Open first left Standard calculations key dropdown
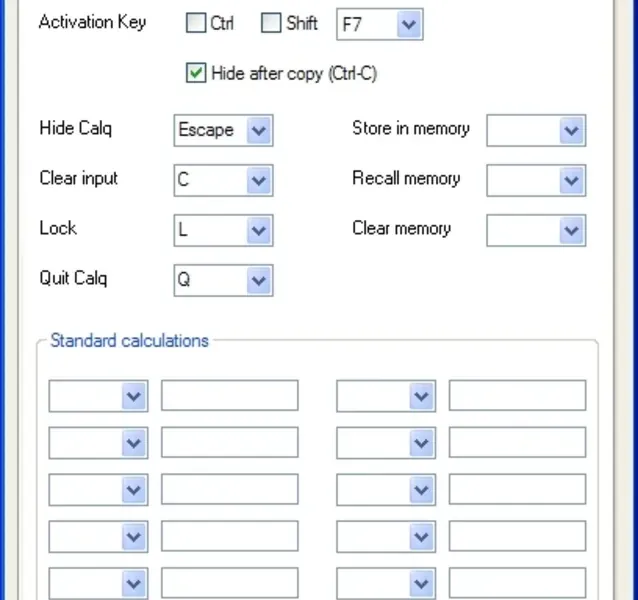Image resolution: width=638 pixels, height=600 pixels. [134, 396]
